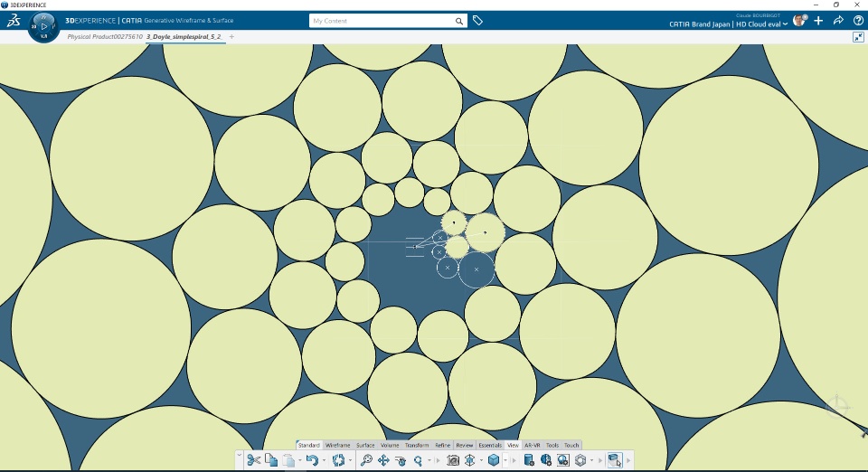Click the Capture camera icon
The height and width of the screenshot is (472, 868).
pos(453,460)
